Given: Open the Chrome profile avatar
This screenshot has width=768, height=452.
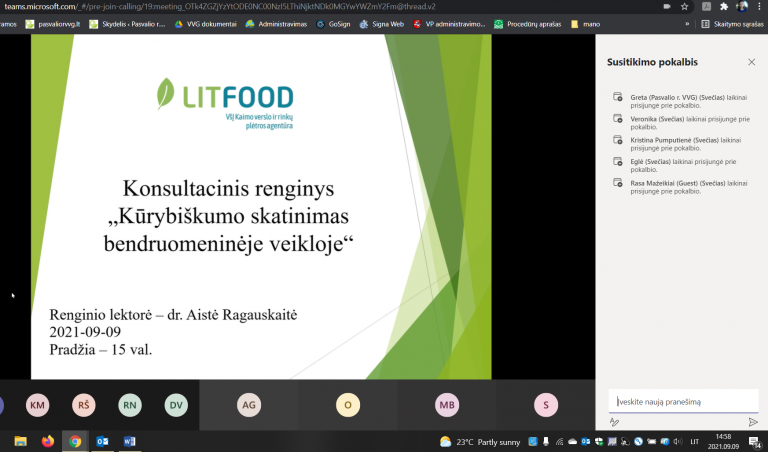Looking at the screenshot, I should [742, 6].
